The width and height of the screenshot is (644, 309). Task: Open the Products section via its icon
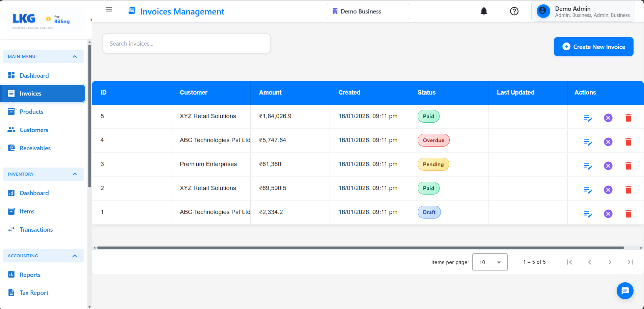tap(11, 111)
